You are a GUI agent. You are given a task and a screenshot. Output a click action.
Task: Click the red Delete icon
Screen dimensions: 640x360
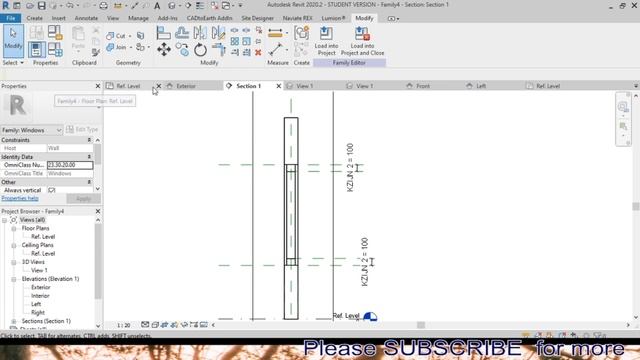pos(258,52)
